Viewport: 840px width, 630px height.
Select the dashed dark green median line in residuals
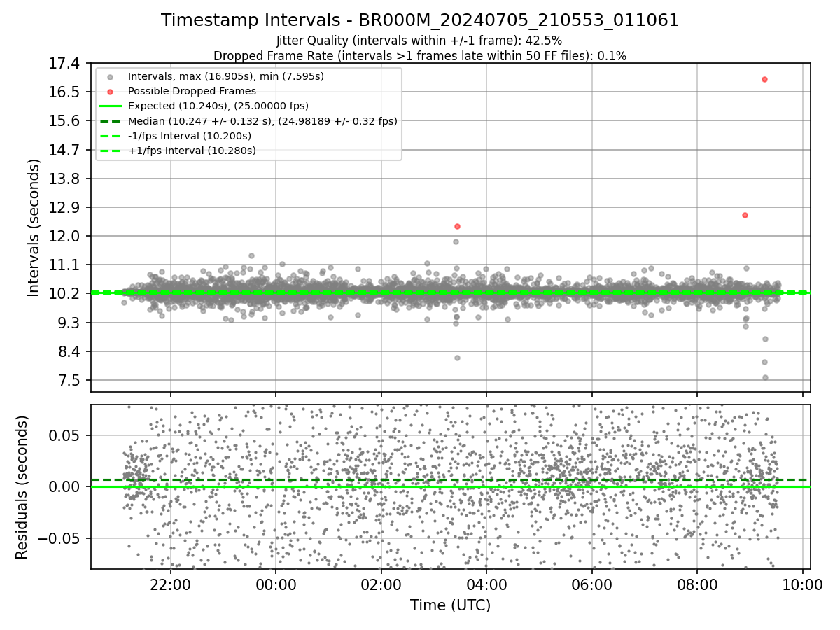click(451, 479)
